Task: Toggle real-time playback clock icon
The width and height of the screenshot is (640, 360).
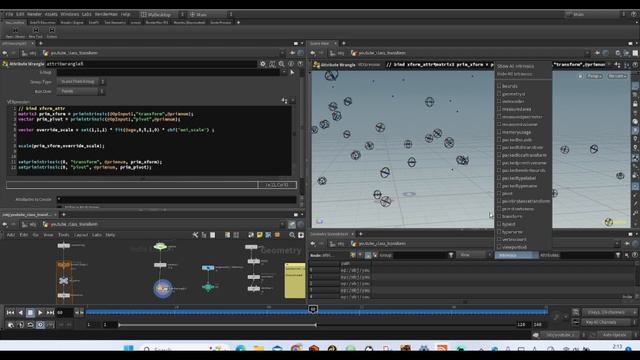Action: (40, 325)
